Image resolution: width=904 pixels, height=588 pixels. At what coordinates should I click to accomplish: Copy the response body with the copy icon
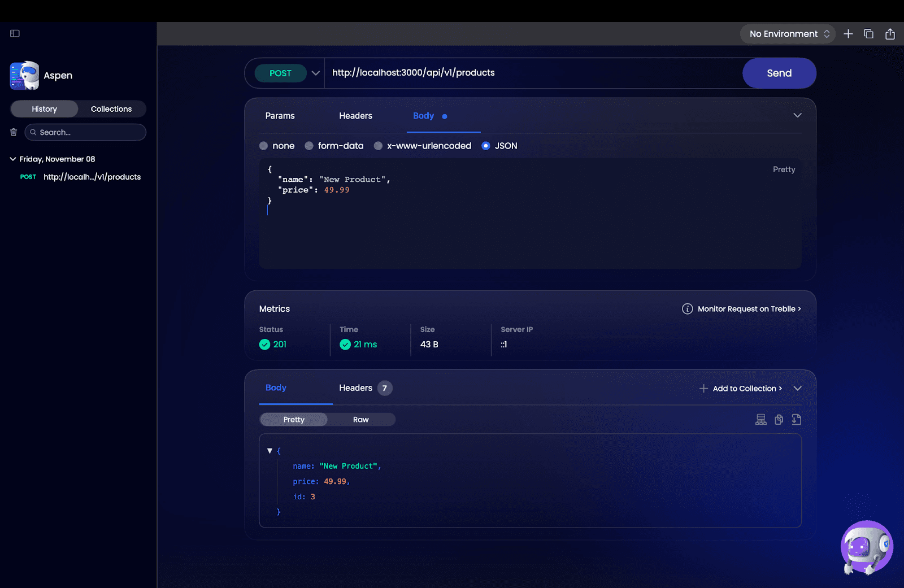point(779,419)
